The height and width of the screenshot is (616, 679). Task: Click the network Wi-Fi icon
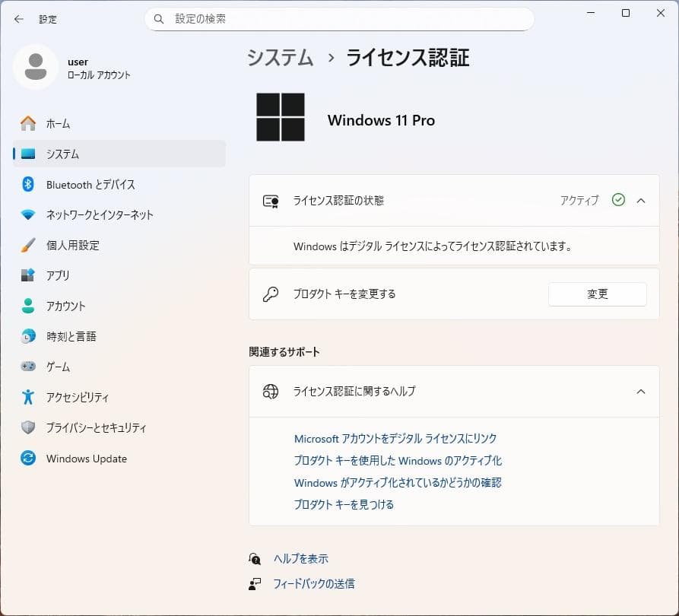point(28,215)
